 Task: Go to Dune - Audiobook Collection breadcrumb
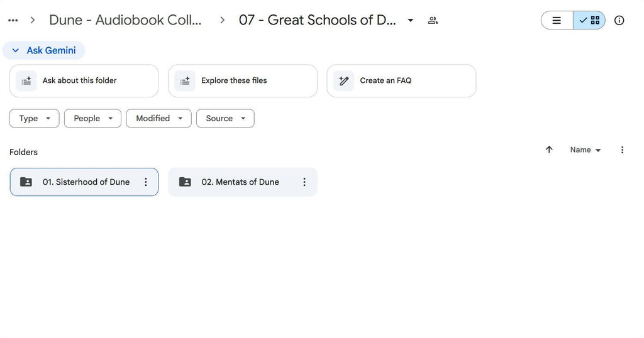(126, 20)
